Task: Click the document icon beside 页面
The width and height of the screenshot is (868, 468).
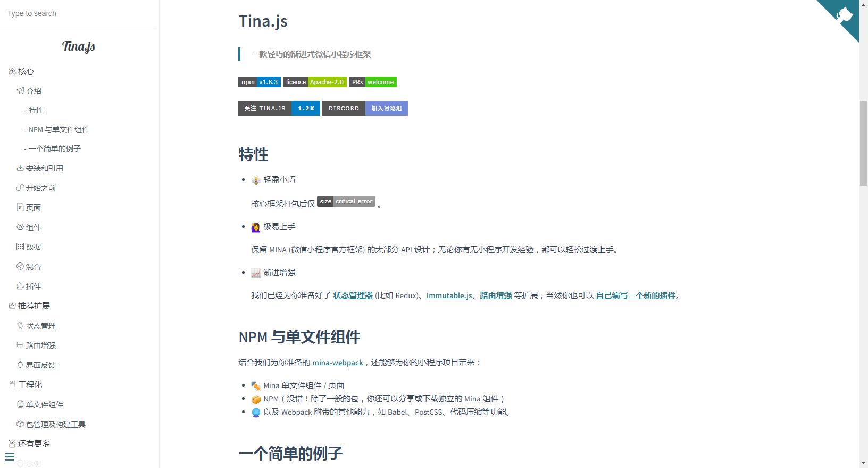Action: [20, 207]
